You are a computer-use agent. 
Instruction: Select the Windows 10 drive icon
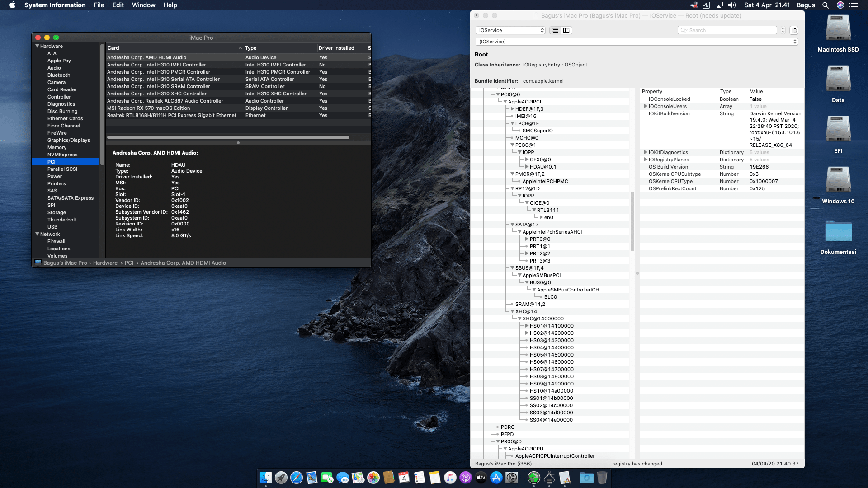tap(838, 180)
